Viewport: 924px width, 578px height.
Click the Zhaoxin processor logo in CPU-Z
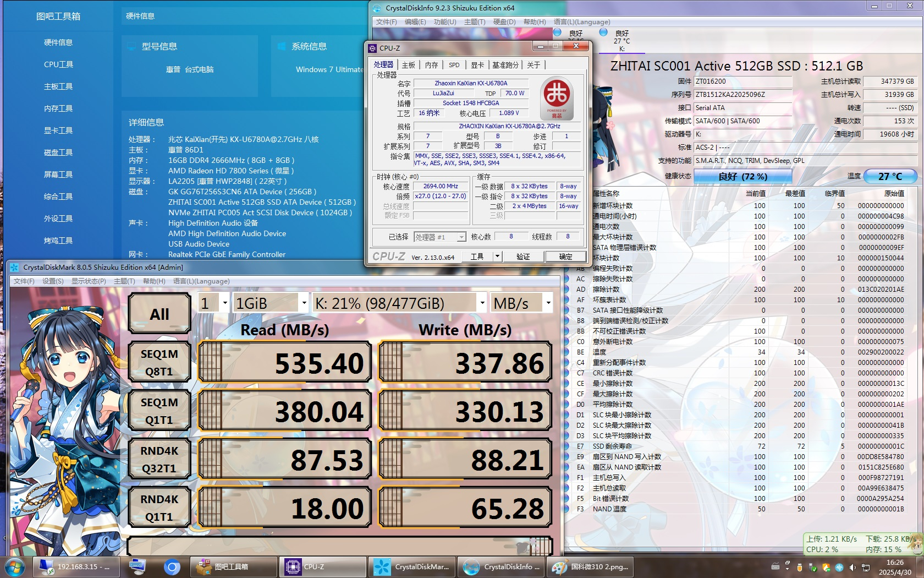coord(557,98)
